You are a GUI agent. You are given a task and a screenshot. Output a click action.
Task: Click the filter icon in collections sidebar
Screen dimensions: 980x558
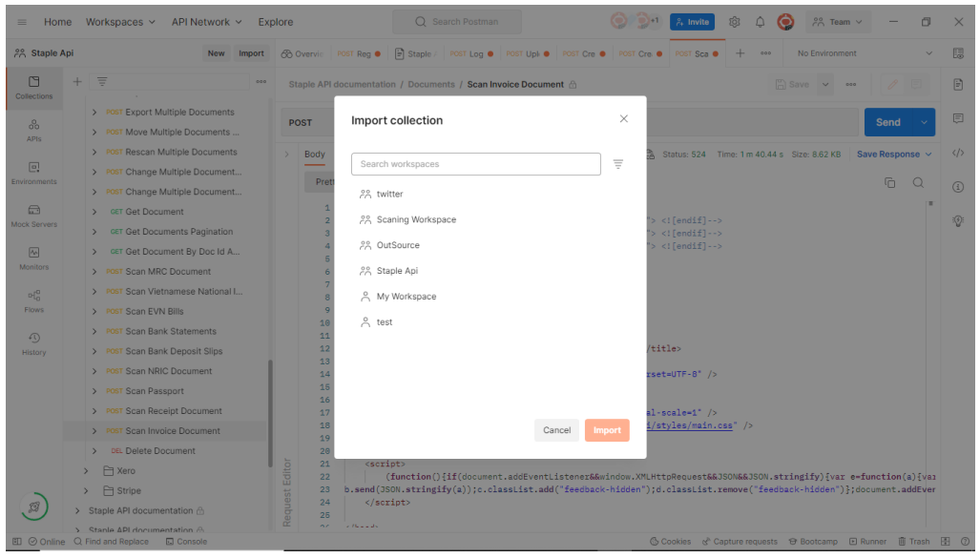[x=102, y=81]
